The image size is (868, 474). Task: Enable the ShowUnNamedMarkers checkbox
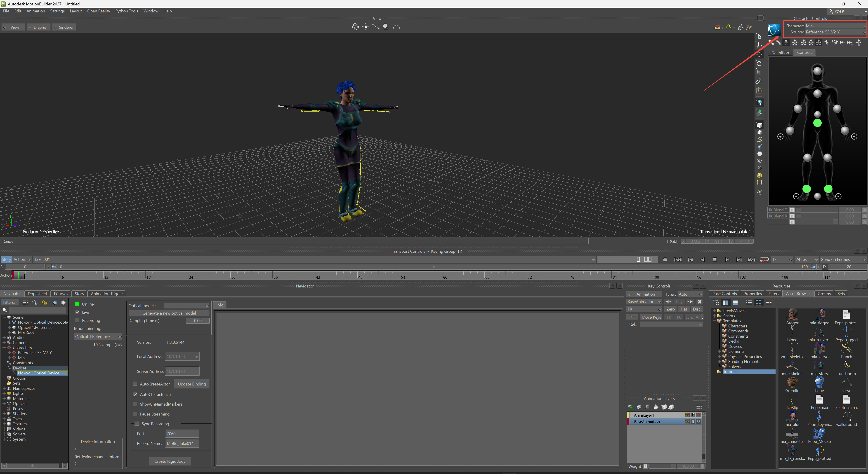(x=135, y=404)
